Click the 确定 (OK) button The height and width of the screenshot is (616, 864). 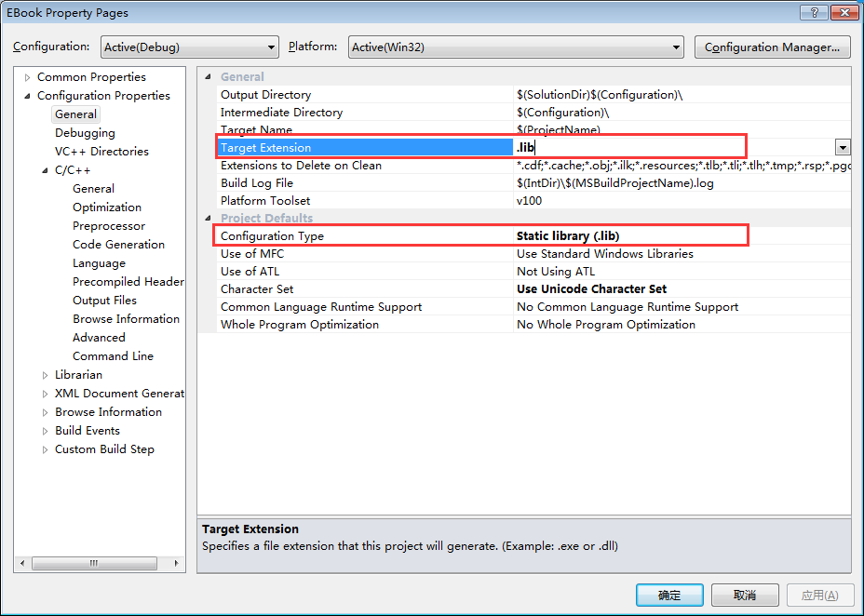669,596
